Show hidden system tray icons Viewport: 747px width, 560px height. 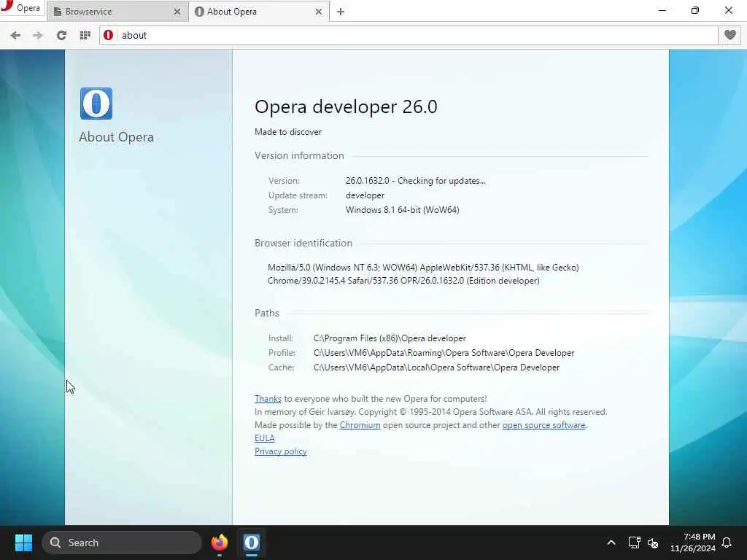611,542
